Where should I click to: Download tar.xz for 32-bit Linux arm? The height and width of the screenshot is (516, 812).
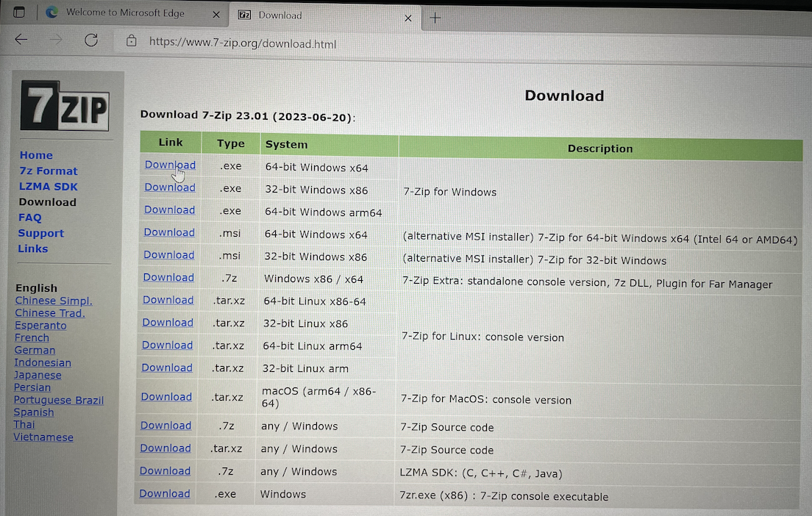167,368
